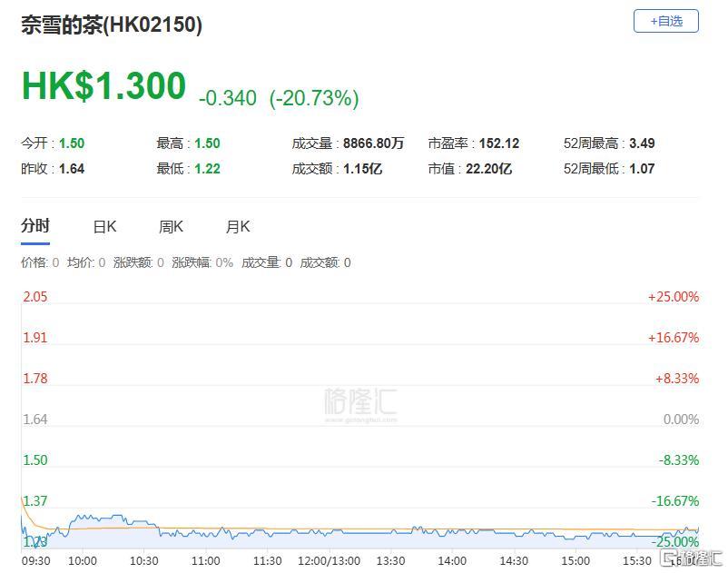Click the 1.64 price axis label

coord(35,420)
